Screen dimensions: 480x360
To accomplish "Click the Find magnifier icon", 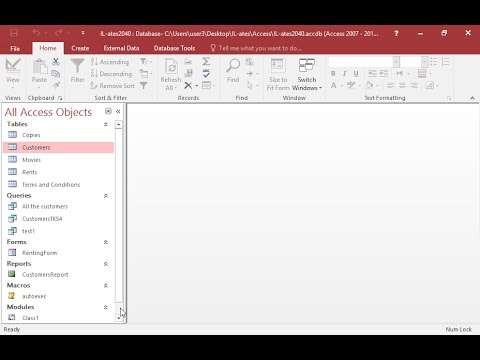I will point(233,66).
